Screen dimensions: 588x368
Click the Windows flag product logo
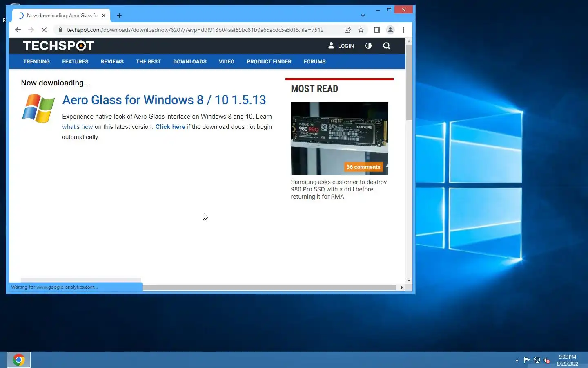38,108
